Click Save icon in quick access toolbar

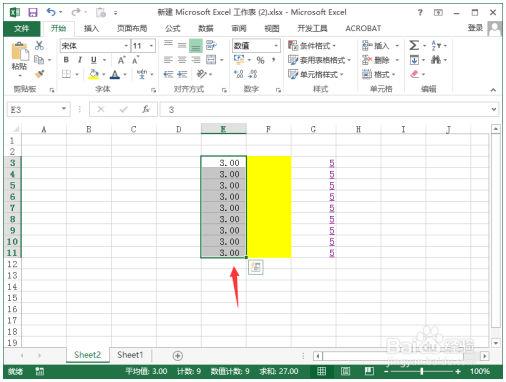(x=33, y=12)
